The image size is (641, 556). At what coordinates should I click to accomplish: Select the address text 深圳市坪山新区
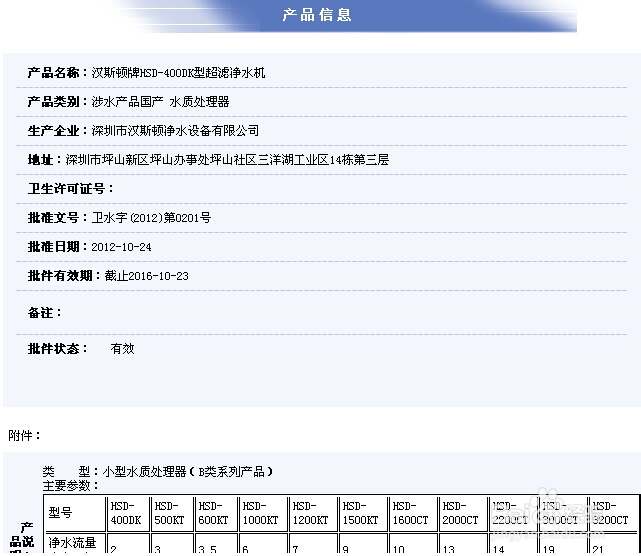point(107,160)
